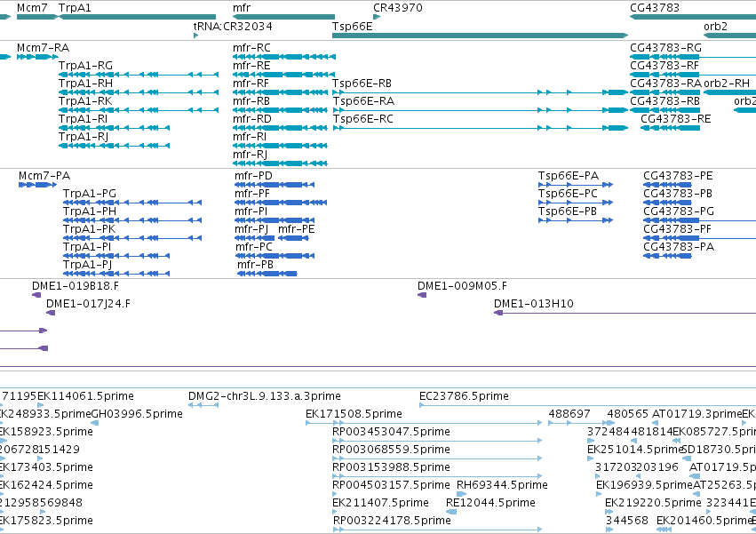Select EST EK114061.5prime label

pos(86,396)
